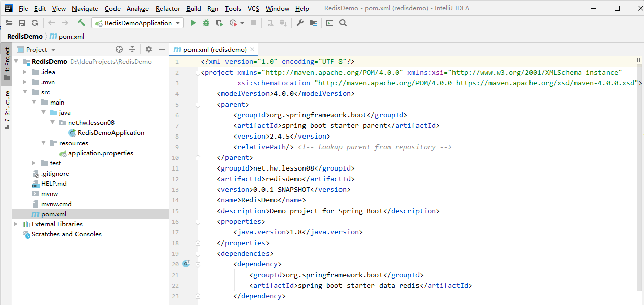Viewport: 644px width, 305px height.
Task: Select the .gitignore file
Action: pos(55,173)
